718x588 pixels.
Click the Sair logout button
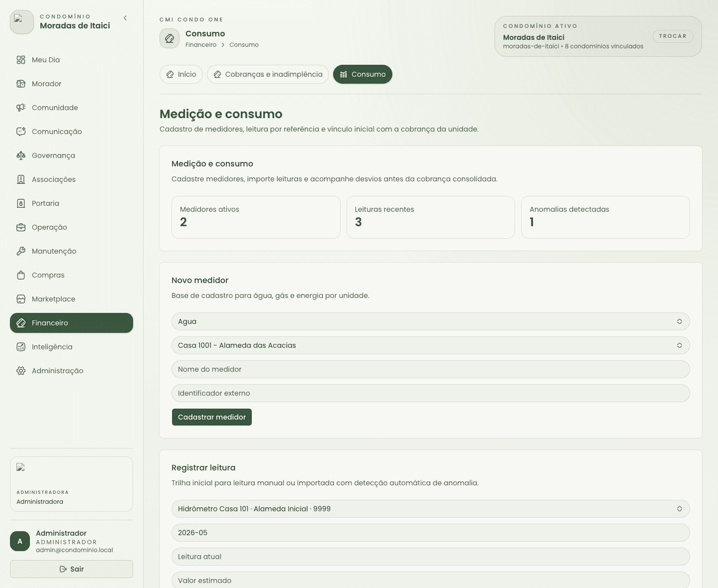click(x=71, y=569)
